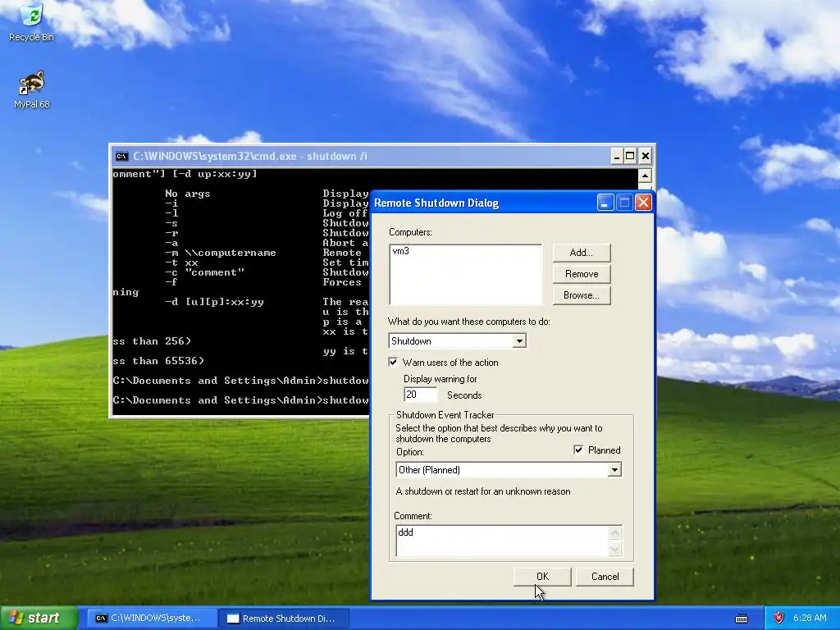Minimize the Remote Shutdown Dialog
This screenshot has height=630, width=840.
pos(605,203)
